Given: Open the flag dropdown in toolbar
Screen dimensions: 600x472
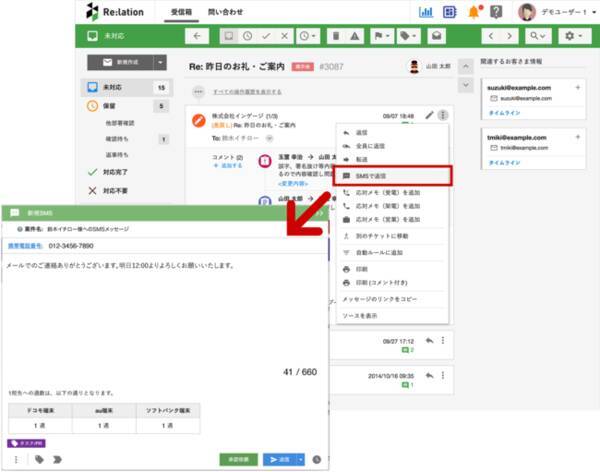Looking at the screenshot, I should pyautogui.click(x=382, y=36).
